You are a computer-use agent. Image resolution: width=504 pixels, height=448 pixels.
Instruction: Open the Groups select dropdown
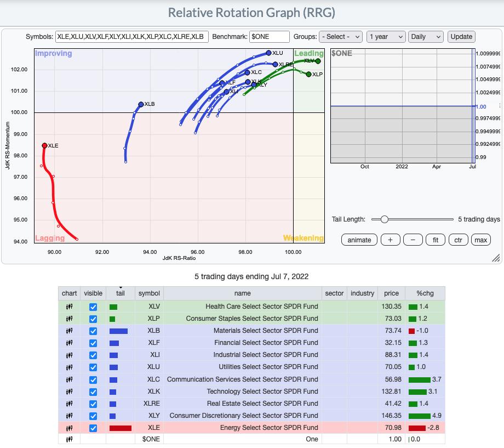(x=341, y=37)
